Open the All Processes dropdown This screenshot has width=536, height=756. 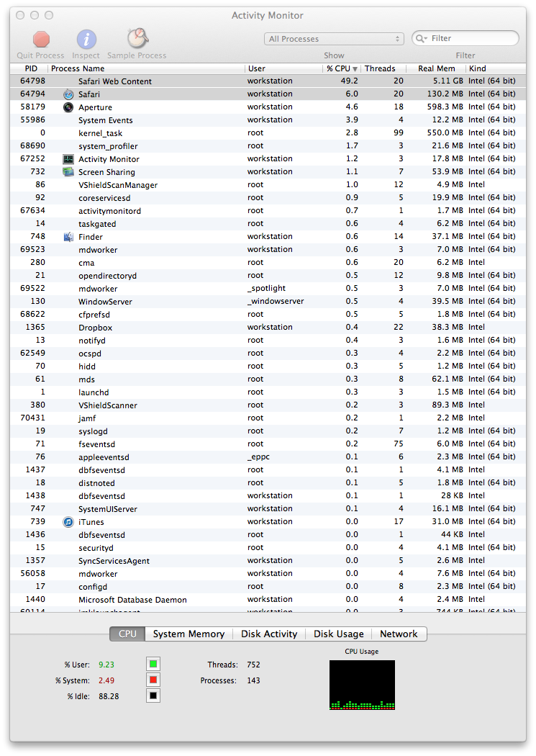334,39
